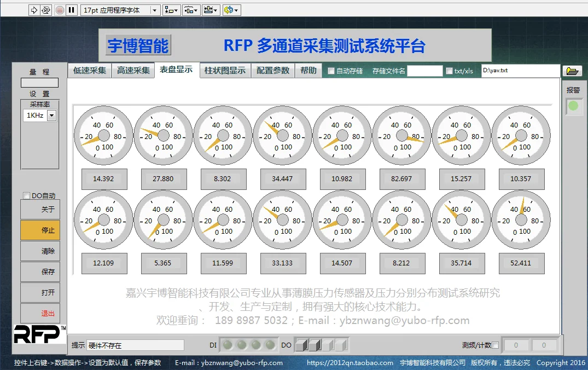Open the Align Objects toolbar dropdown
The image size is (588, 370).
tap(171, 10)
